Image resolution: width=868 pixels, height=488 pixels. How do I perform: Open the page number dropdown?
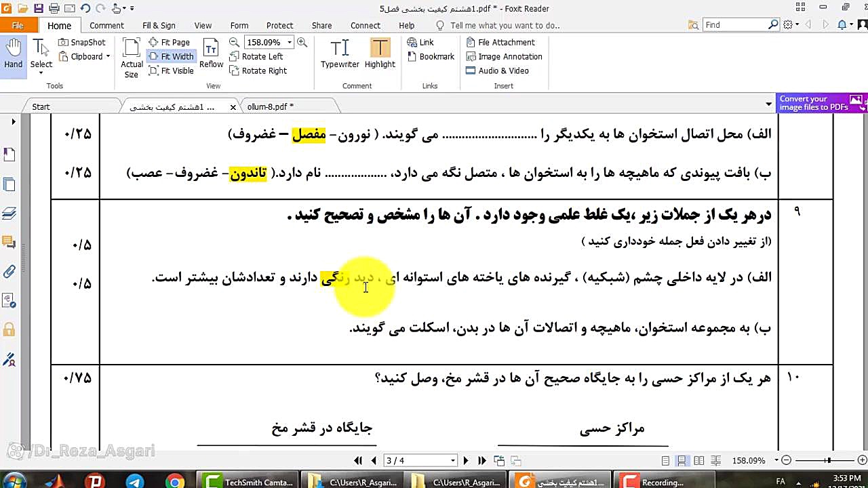pos(452,461)
